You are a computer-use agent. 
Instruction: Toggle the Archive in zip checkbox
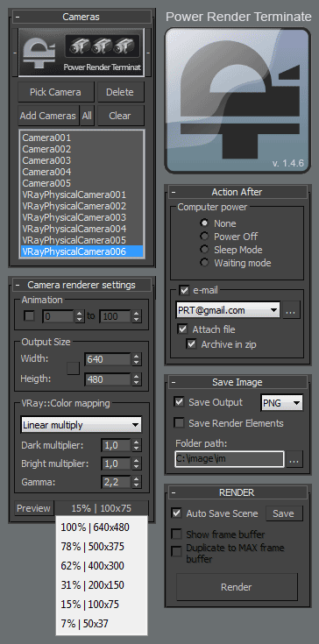[x=191, y=344]
